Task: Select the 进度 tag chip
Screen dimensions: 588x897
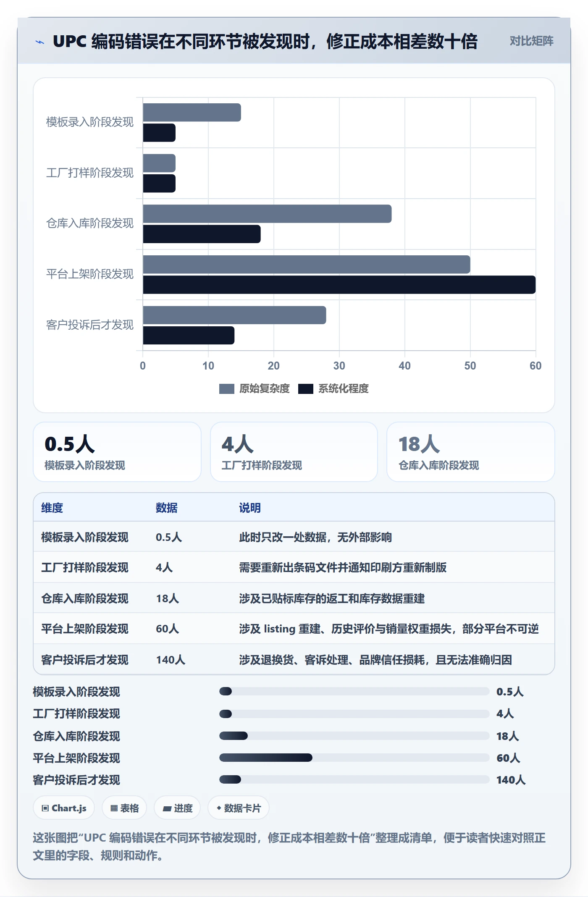Action: (x=177, y=808)
